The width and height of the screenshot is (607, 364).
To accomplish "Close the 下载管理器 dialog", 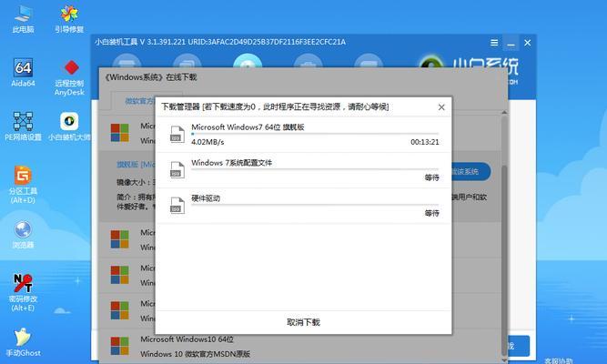I will click(441, 107).
